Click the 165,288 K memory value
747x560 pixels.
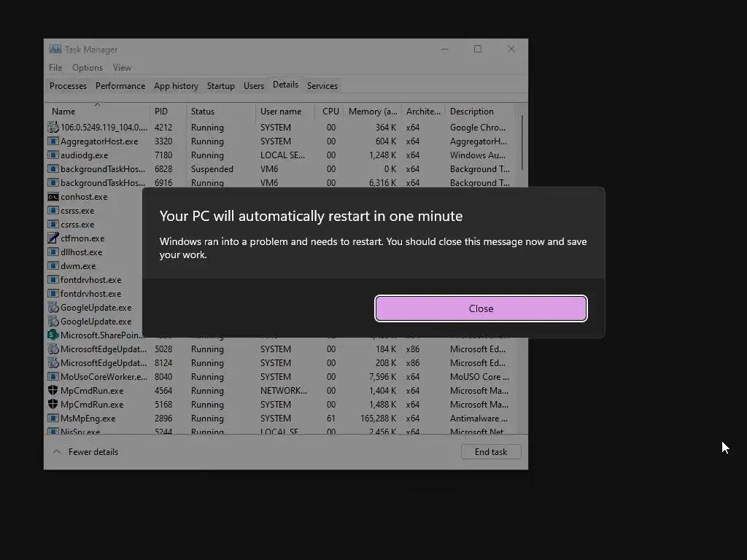379,418
